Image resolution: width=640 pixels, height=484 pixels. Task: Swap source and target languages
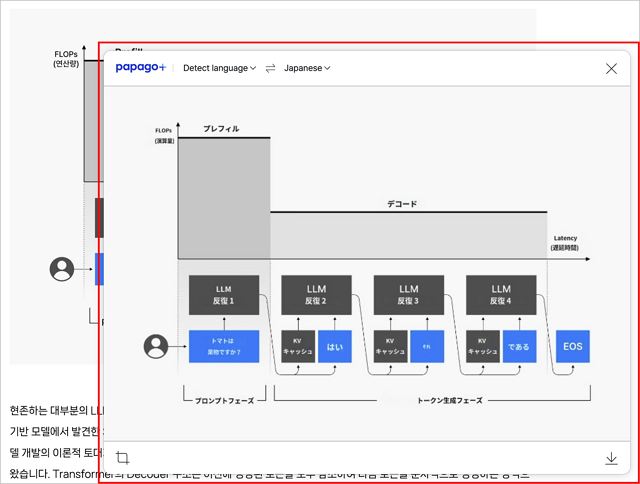pos(270,68)
